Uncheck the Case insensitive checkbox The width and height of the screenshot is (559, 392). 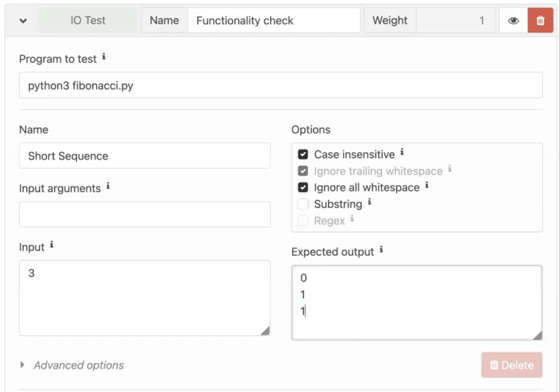click(303, 155)
